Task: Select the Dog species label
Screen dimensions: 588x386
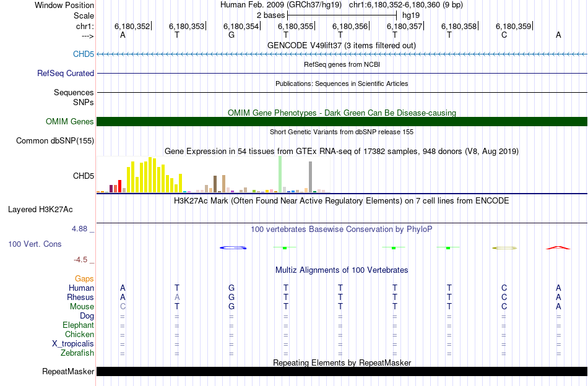Action: pos(87,316)
